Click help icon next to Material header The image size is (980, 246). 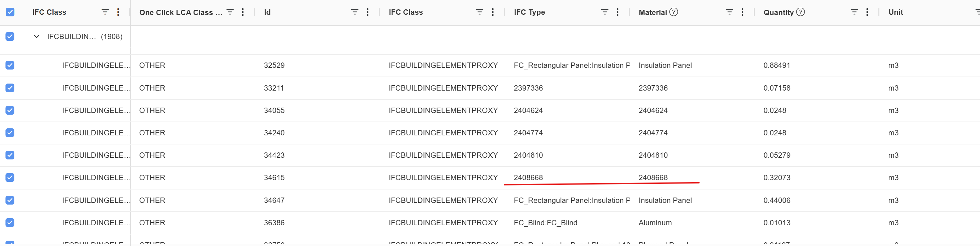(x=673, y=12)
